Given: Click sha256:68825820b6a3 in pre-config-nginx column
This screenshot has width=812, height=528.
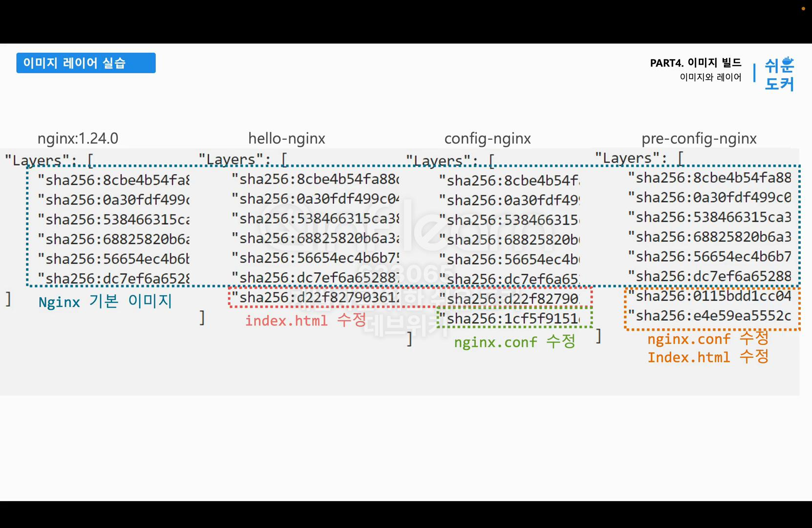Looking at the screenshot, I should pos(710,237).
